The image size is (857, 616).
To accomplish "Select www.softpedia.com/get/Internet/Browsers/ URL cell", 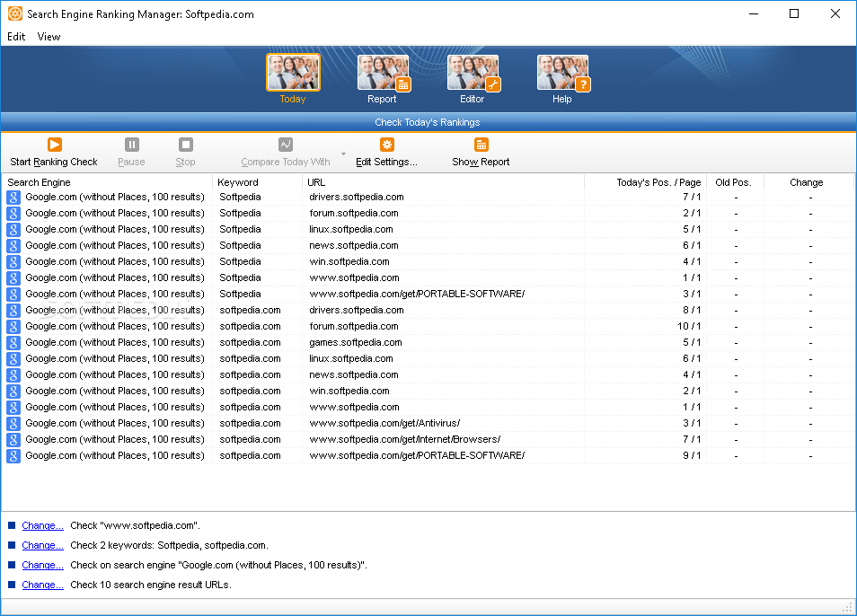I will point(405,440).
